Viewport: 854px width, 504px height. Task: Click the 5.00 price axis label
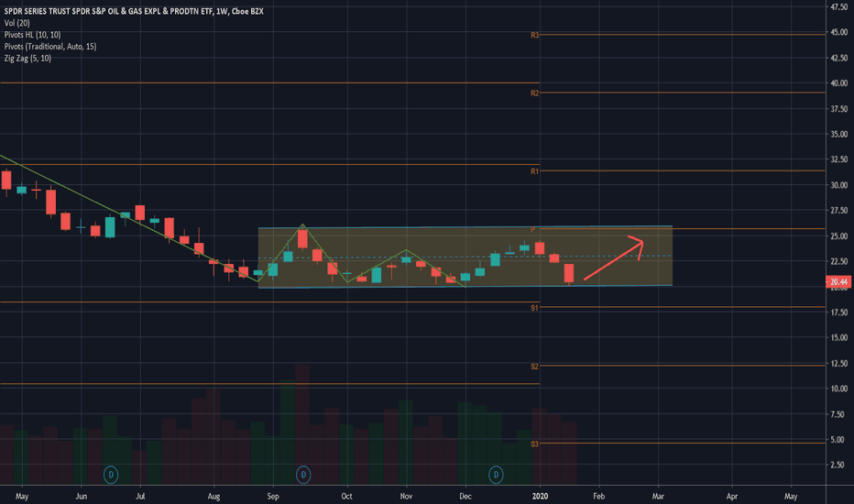838,439
